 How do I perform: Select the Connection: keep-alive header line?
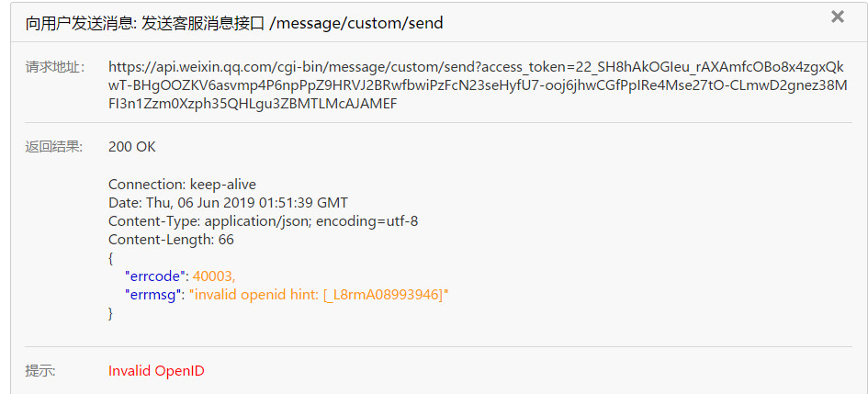click(x=182, y=185)
